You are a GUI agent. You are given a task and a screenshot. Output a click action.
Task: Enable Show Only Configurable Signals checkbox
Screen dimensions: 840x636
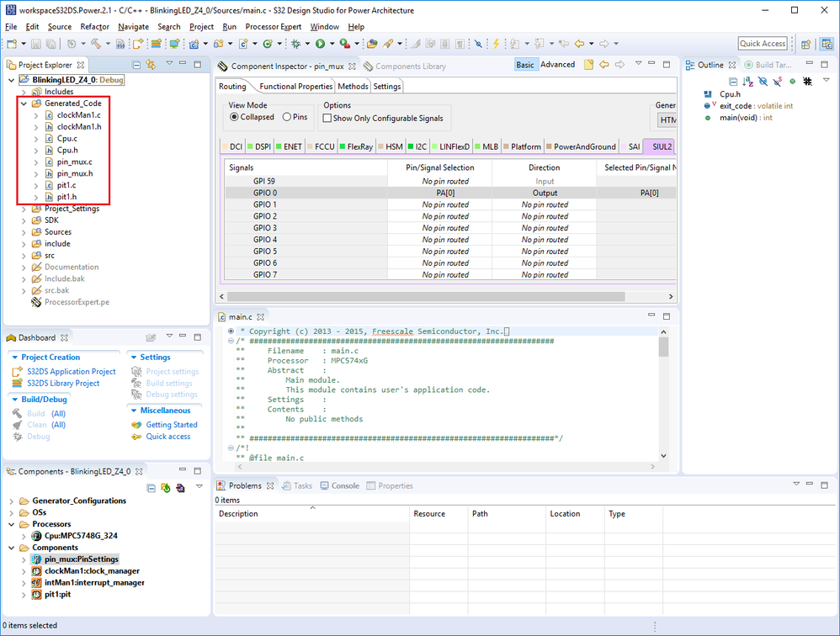click(x=327, y=119)
